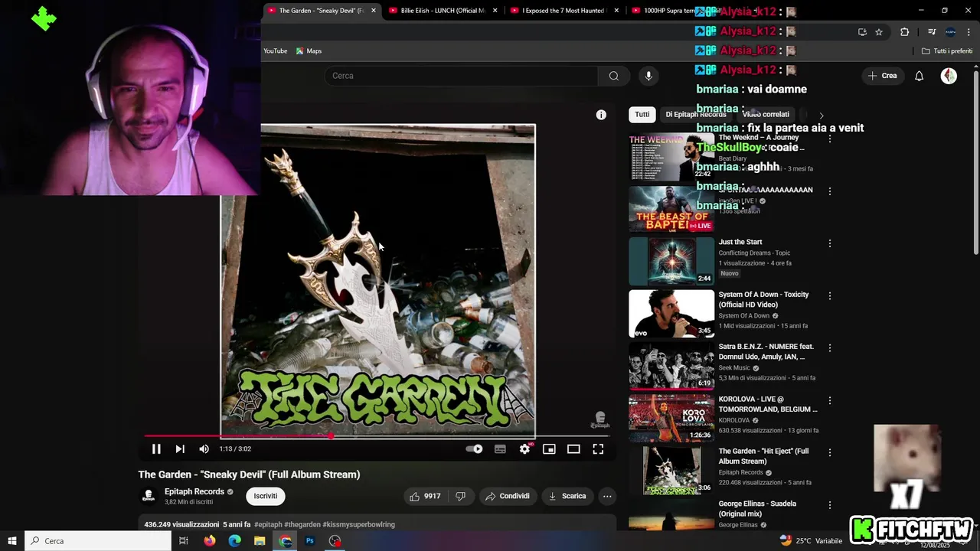The height and width of the screenshot is (551, 980).
Task: Open the player settings gear
Action: [x=524, y=449]
